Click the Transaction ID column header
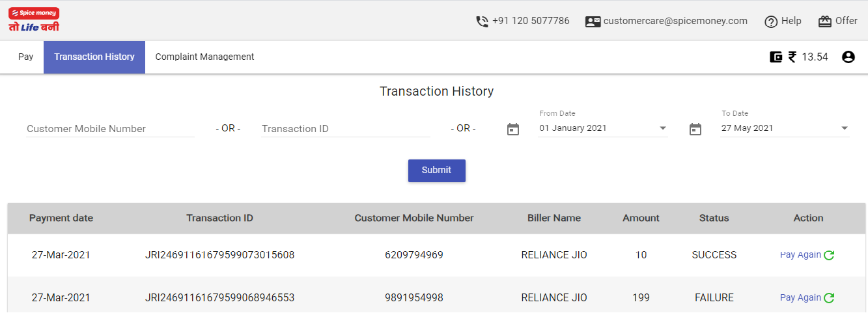 219,218
